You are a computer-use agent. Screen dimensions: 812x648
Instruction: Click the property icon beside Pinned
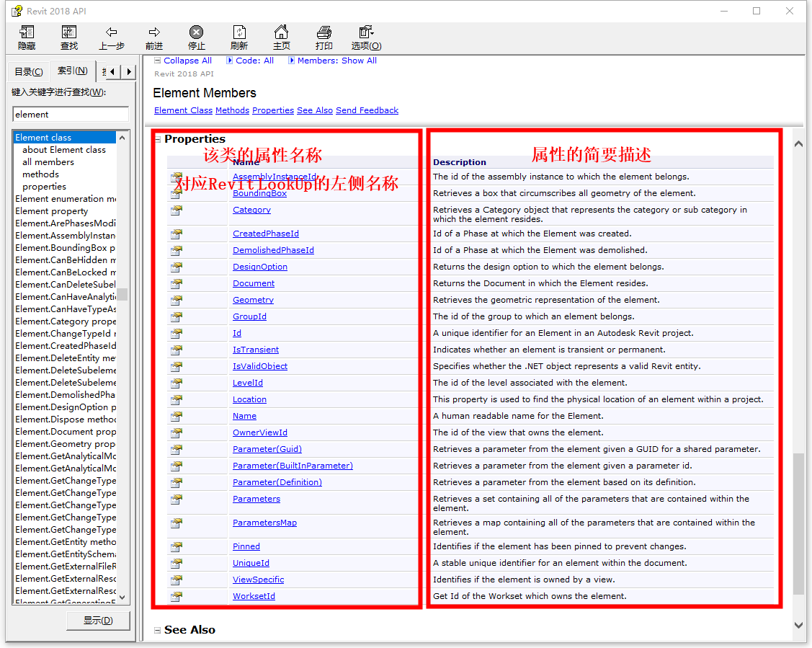click(x=177, y=547)
